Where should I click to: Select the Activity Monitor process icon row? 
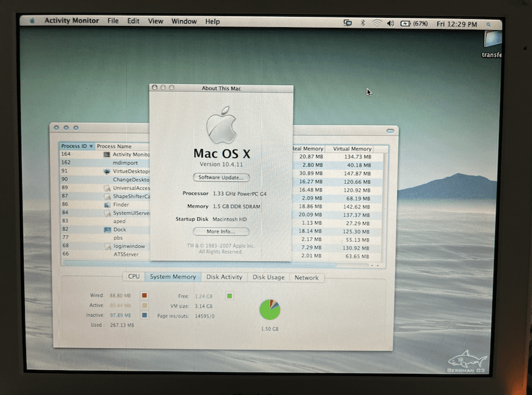point(107,154)
